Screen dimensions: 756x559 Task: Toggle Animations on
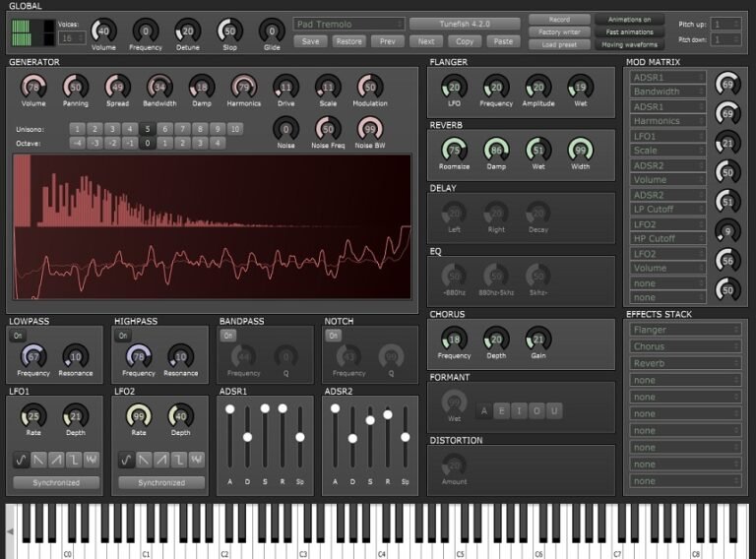[x=629, y=20]
